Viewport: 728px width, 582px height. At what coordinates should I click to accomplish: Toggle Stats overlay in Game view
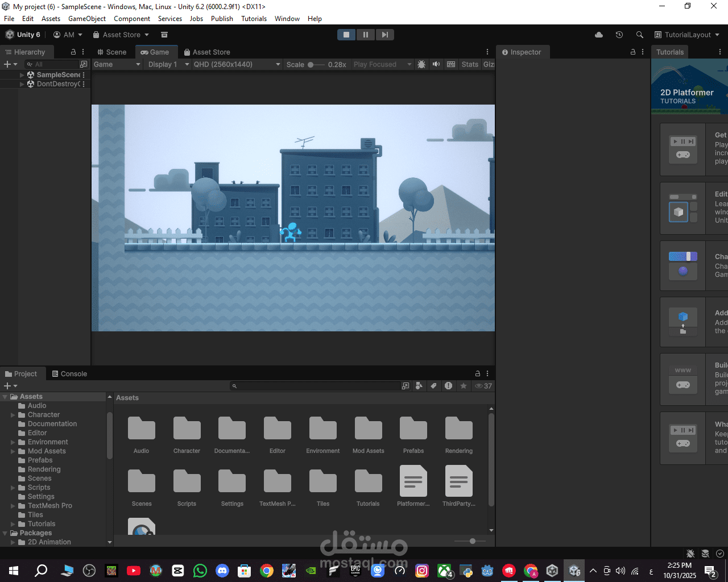[470, 64]
